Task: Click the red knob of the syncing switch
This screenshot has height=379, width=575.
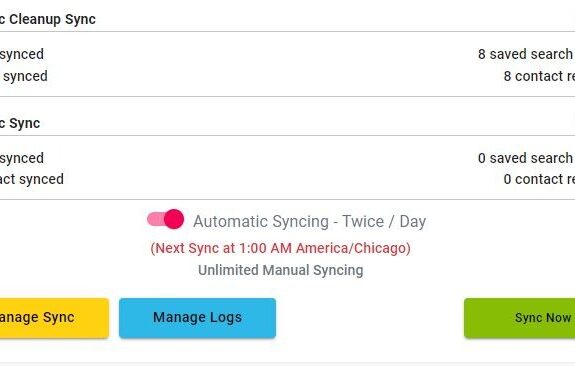Action: [x=174, y=219]
